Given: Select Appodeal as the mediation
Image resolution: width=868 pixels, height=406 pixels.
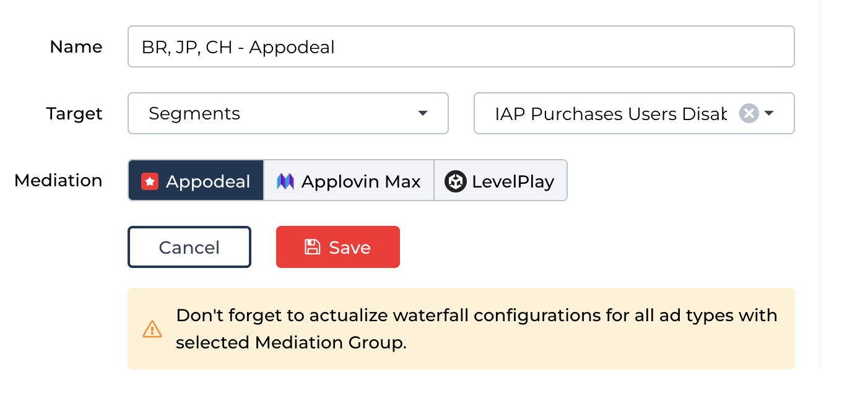Looking at the screenshot, I should [196, 181].
